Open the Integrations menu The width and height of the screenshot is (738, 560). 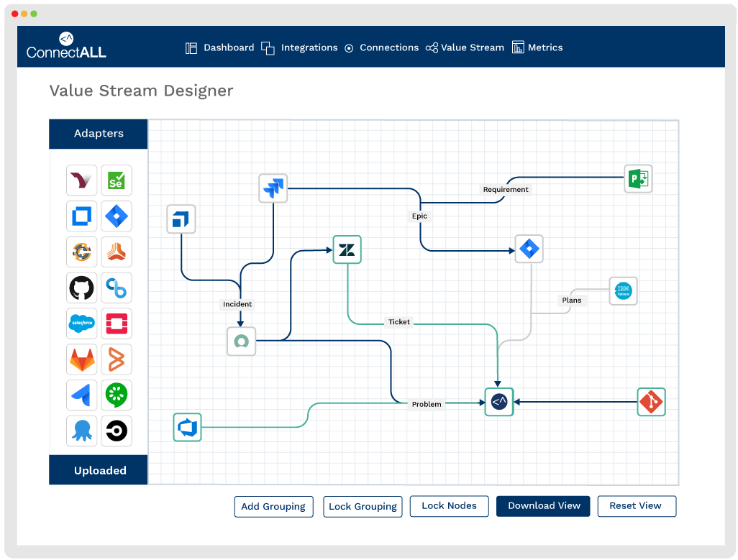[x=299, y=47]
